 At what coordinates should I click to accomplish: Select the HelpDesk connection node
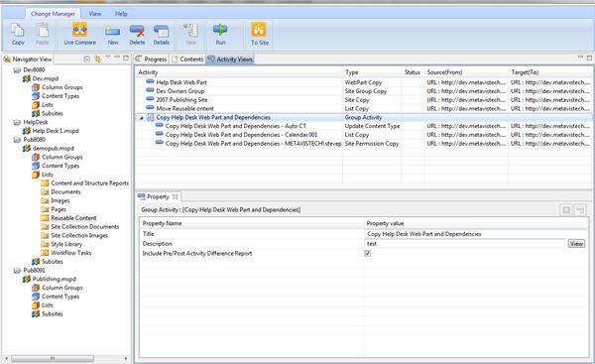coord(36,122)
